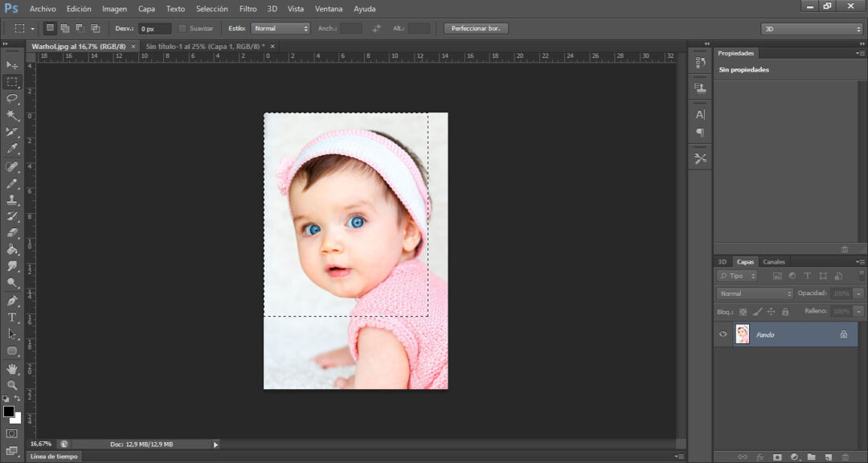
Task: Select the Healing Brush tool
Action: point(11,166)
